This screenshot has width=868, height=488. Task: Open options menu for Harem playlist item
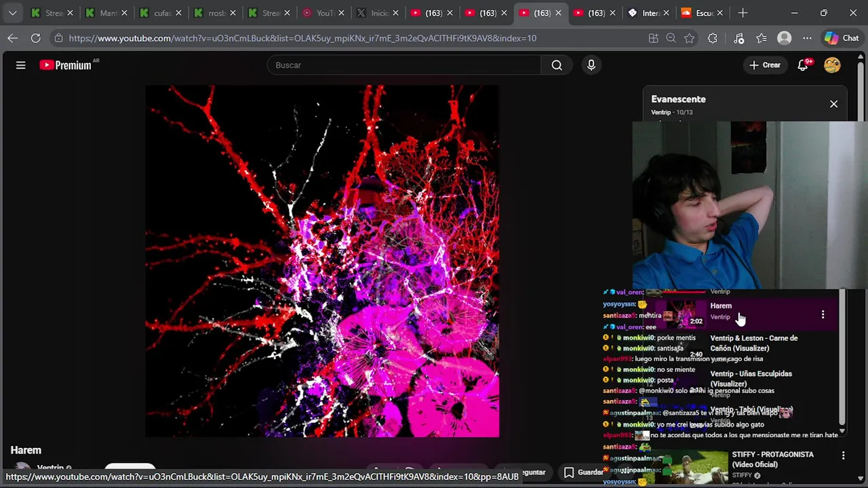click(823, 314)
